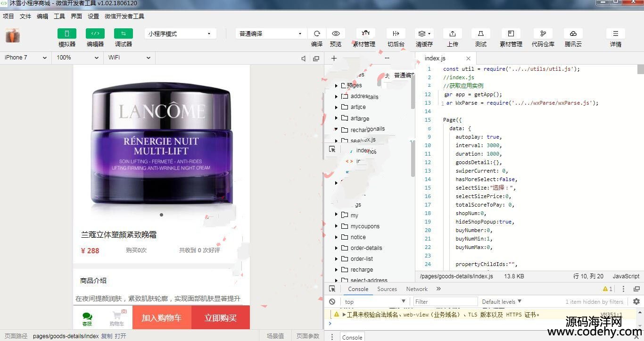Close the index.js editor tab
This screenshot has height=341, width=644.
pyautogui.click(x=468, y=58)
